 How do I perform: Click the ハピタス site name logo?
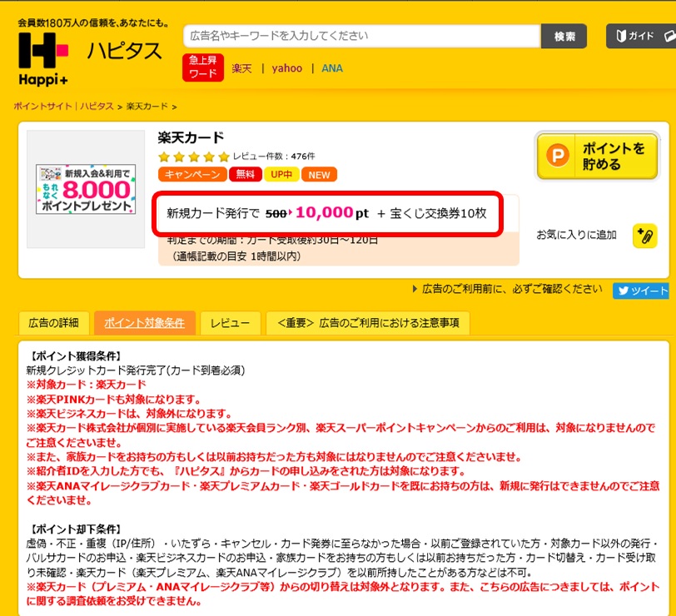tap(125, 51)
